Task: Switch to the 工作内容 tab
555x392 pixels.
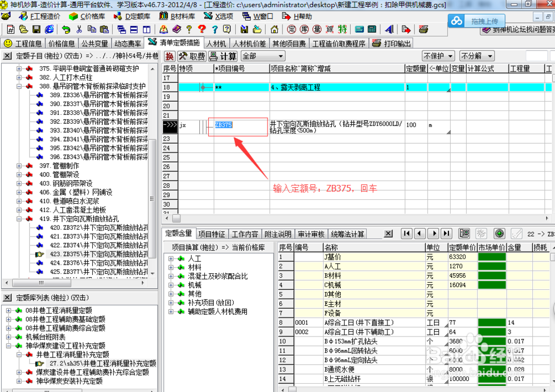Action: pos(245,234)
